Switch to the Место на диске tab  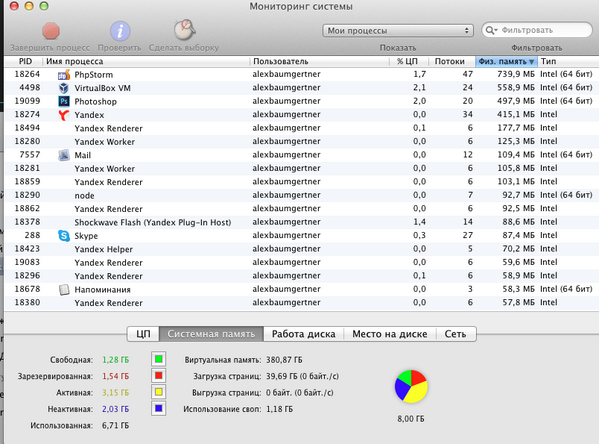point(390,334)
